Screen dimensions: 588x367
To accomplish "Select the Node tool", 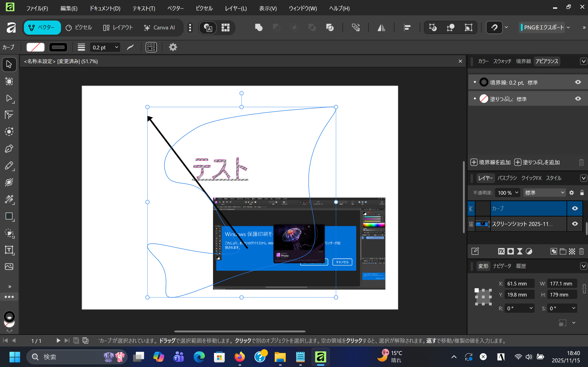I will (9, 98).
